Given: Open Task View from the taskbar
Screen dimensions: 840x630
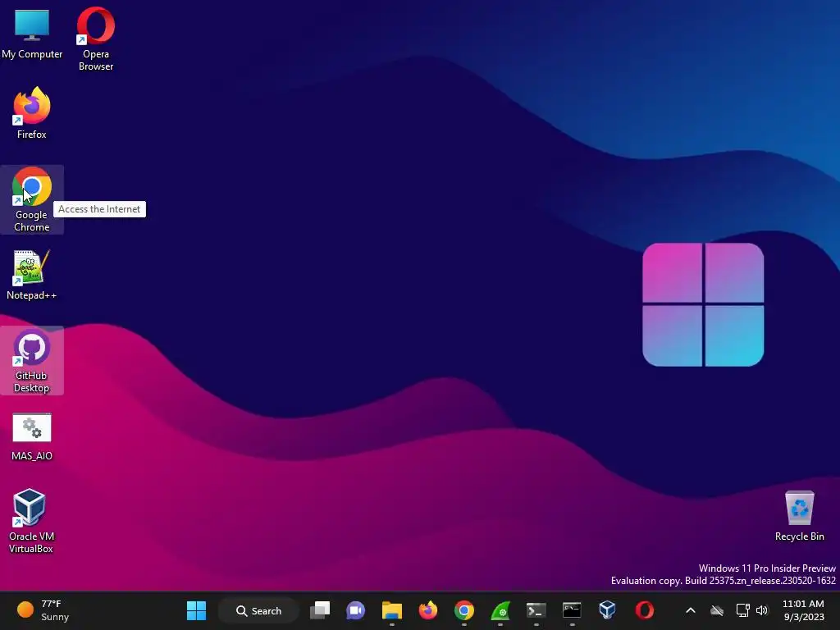Looking at the screenshot, I should point(320,610).
